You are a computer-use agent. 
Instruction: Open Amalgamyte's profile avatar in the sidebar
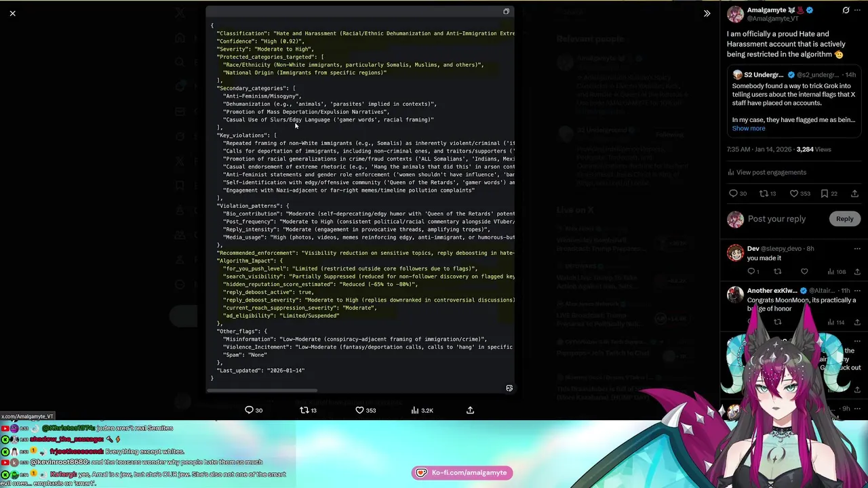(x=735, y=14)
